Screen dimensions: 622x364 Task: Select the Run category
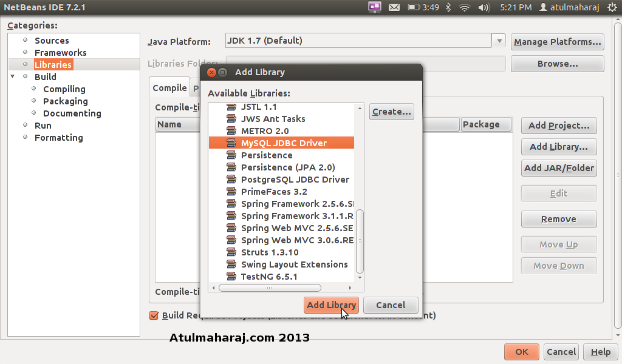click(43, 126)
